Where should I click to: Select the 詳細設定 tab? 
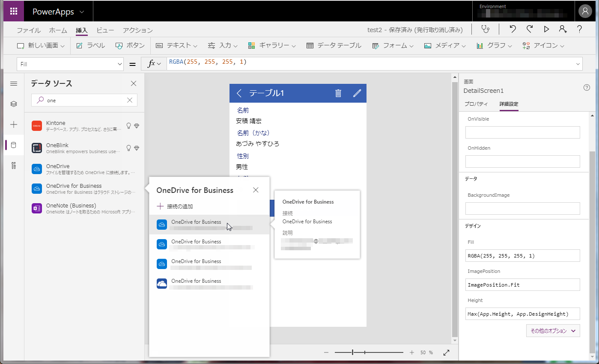coord(509,104)
